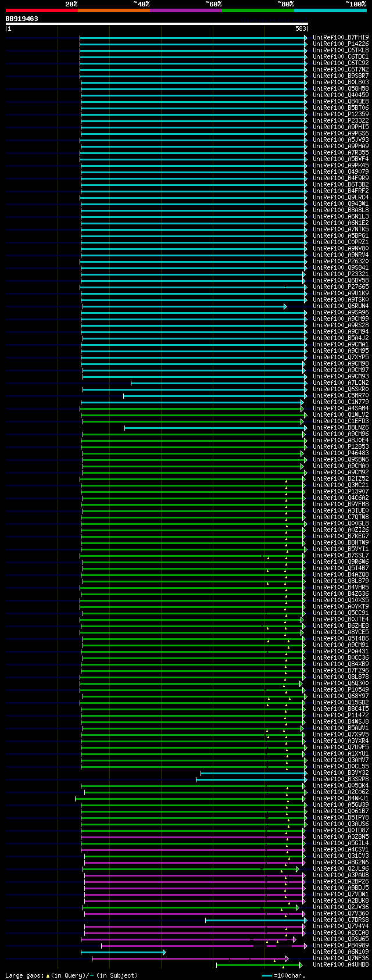Image resolution: width=372 pixels, height=980 pixels.
Task: Select hit label UniRef100_Q84XB9
Action: click(x=341, y=664)
